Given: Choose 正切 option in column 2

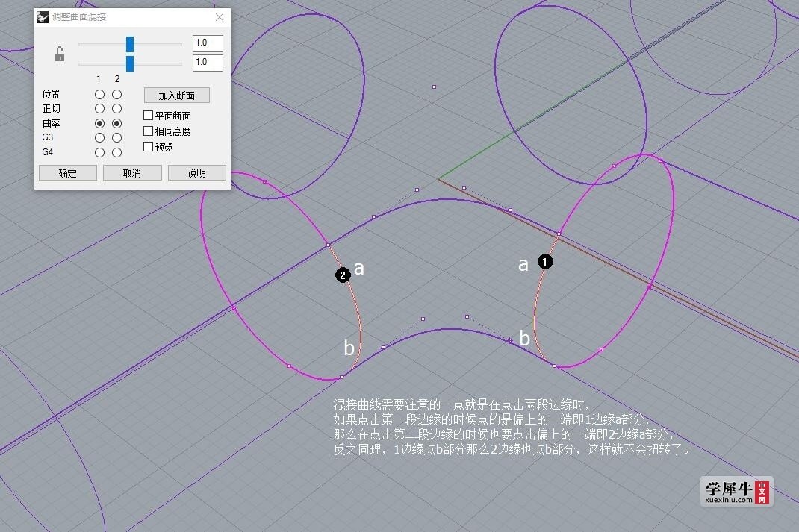Looking at the screenshot, I should [116, 108].
